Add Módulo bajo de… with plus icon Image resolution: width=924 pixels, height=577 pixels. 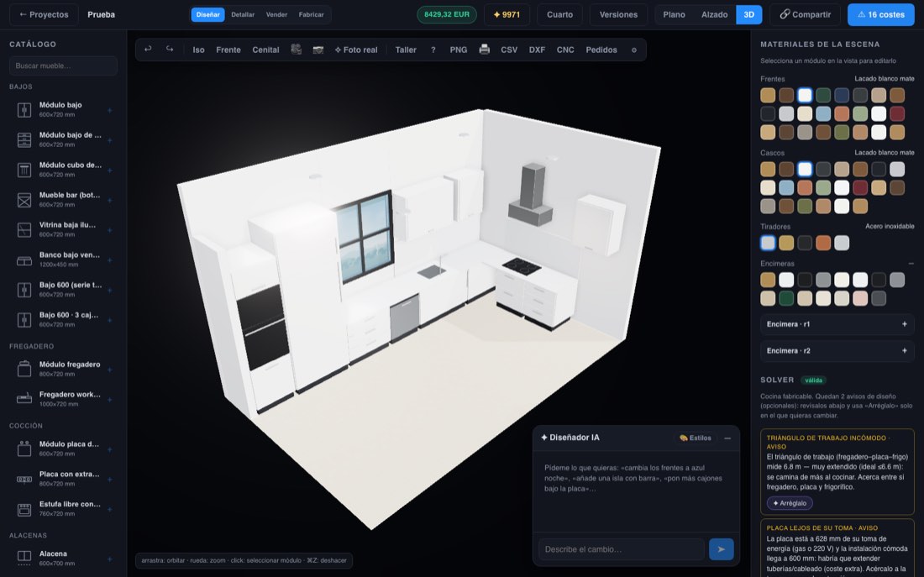[109, 140]
